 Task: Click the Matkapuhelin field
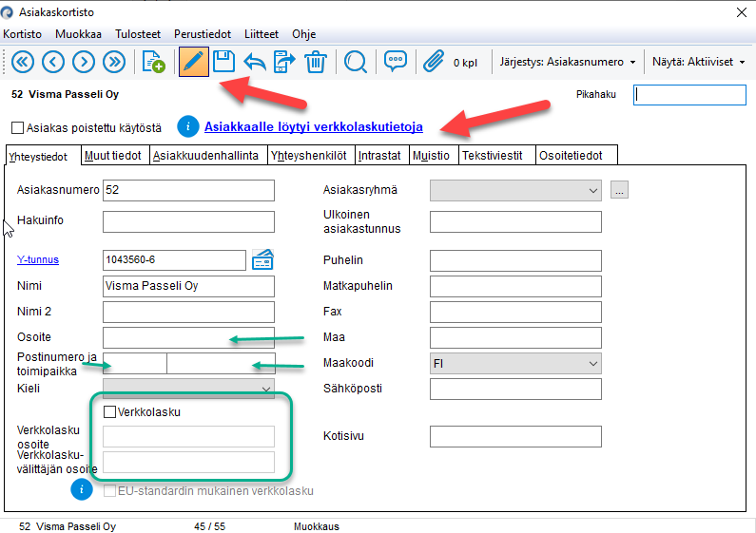click(515, 286)
